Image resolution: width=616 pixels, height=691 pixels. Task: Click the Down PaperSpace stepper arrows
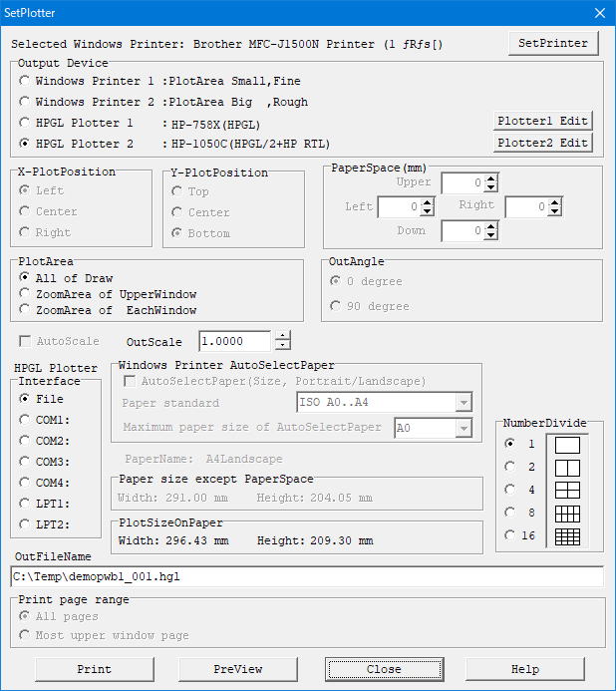click(x=490, y=231)
